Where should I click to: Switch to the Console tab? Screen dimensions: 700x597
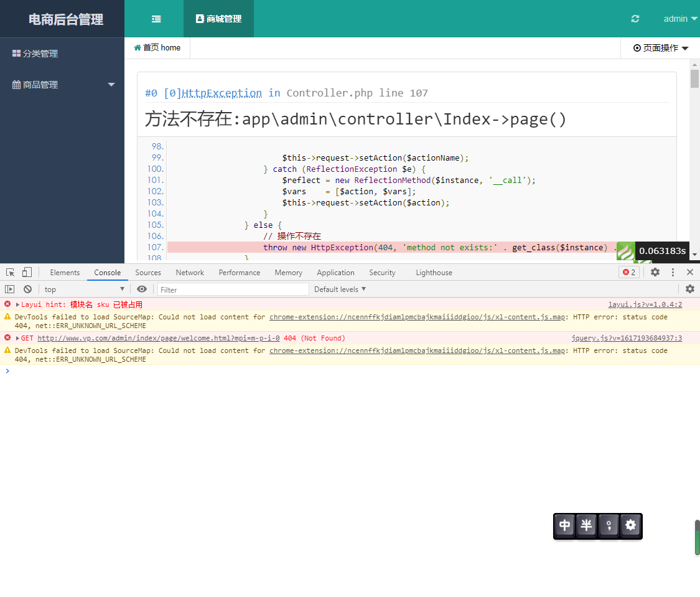pos(107,273)
